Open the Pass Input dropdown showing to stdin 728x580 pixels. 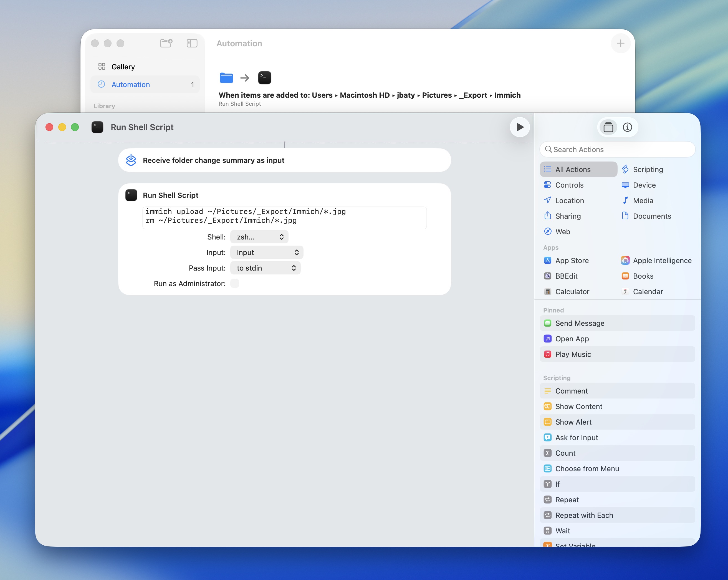point(265,268)
